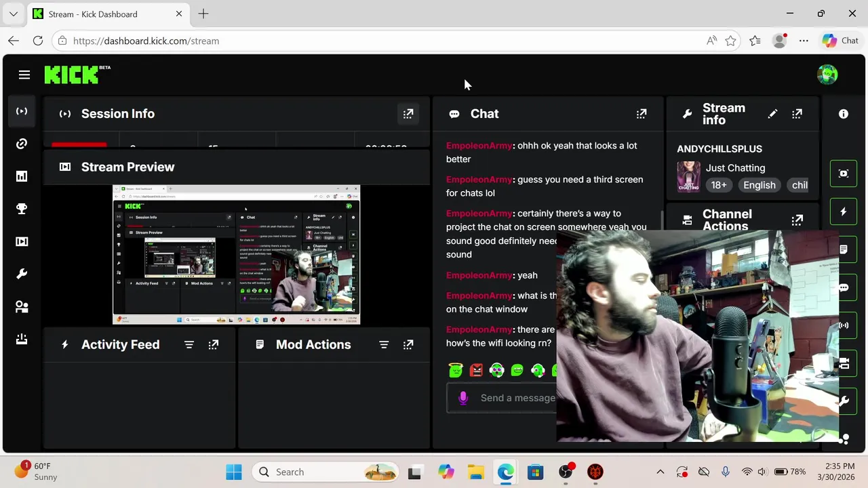Click the Stream Preview thumbnail
Screen dimensions: 868x488
[236, 255]
